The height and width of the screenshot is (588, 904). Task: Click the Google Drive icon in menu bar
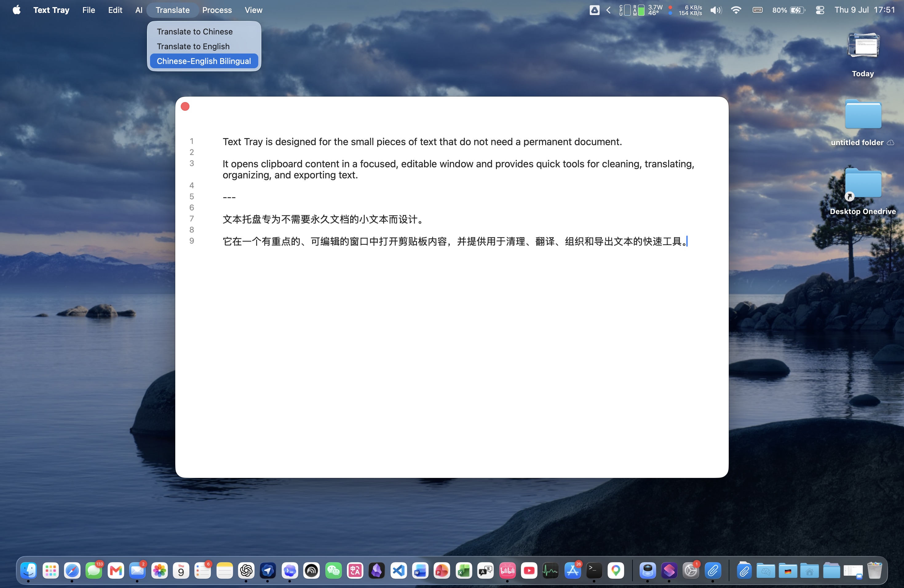click(x=594, y=10)
